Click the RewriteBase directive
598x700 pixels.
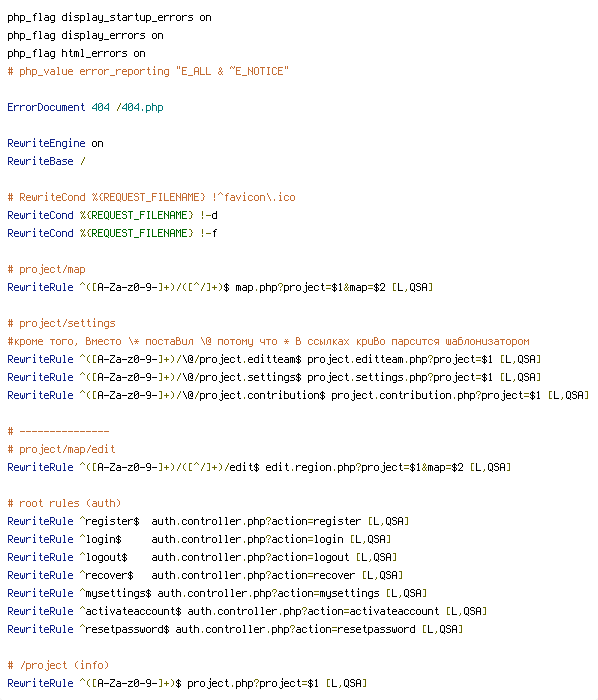pyautogui.click(x=40, y=162)
